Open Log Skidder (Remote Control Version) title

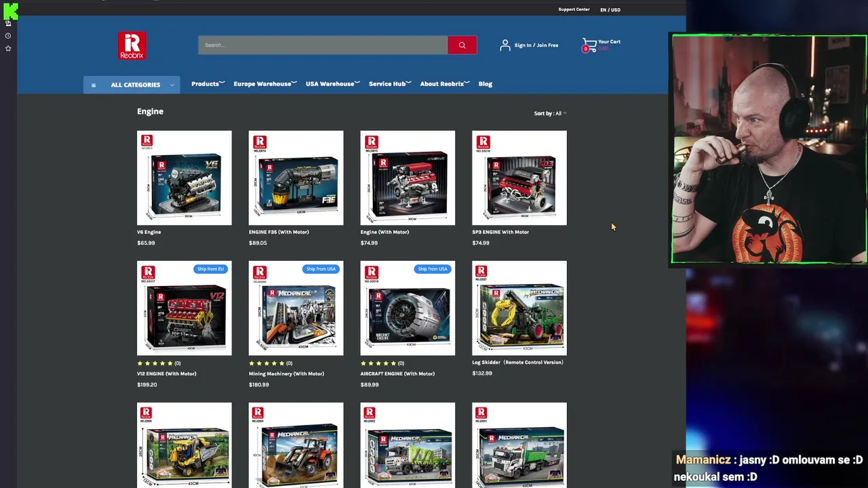pyautogui.click(x=517, y=362)
